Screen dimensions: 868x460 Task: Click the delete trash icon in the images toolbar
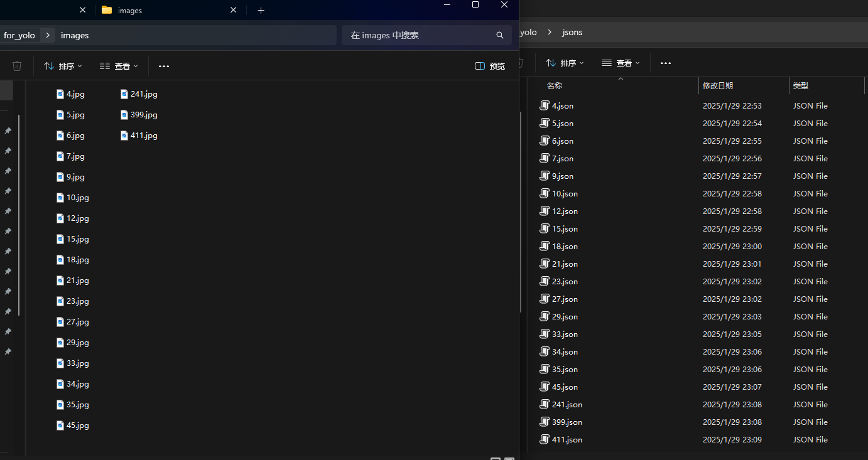click(x=17, y=66)
